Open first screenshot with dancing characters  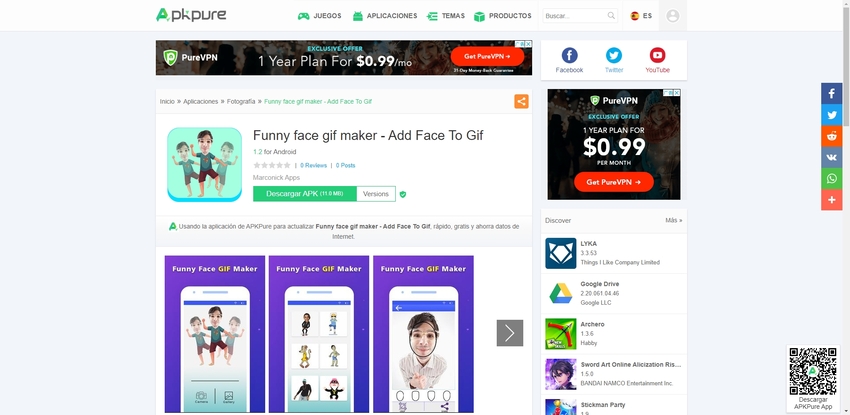215,334
